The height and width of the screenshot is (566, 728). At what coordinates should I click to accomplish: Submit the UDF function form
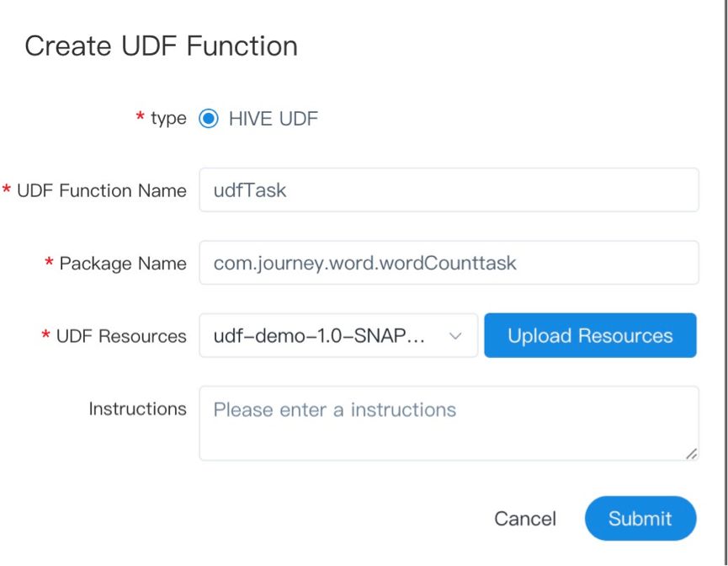click(640, 519)
